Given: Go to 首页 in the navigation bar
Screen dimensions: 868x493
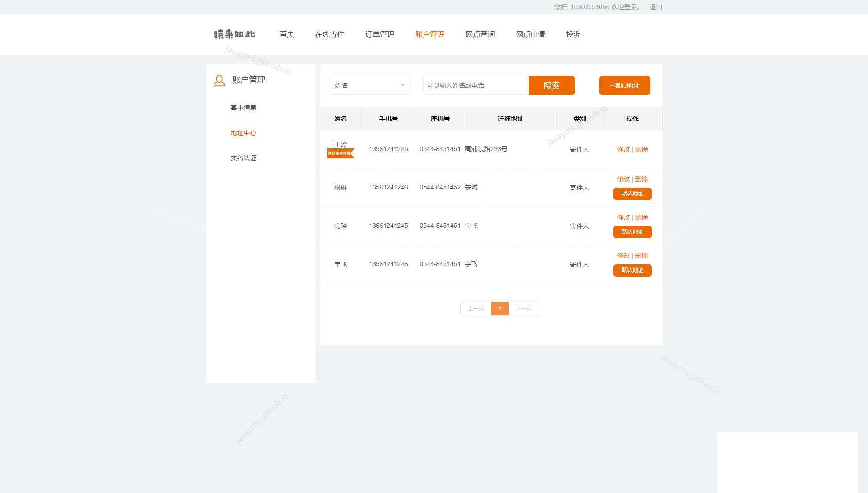Looking at the screenshot, I should point(287,34).
